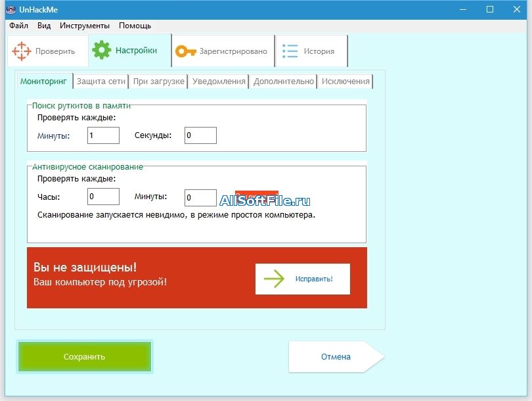
Task: Open the История tab
Action: pos(312,51)
